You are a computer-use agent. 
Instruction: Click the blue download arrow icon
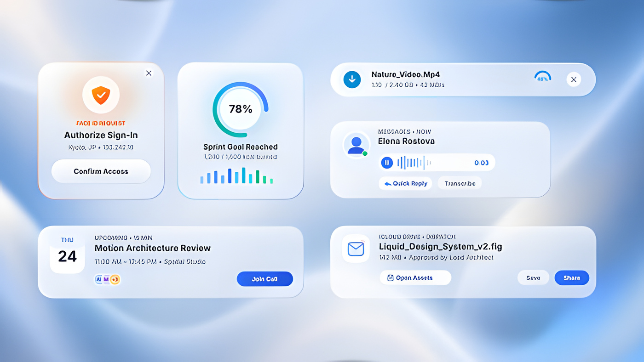click(352, 79)
